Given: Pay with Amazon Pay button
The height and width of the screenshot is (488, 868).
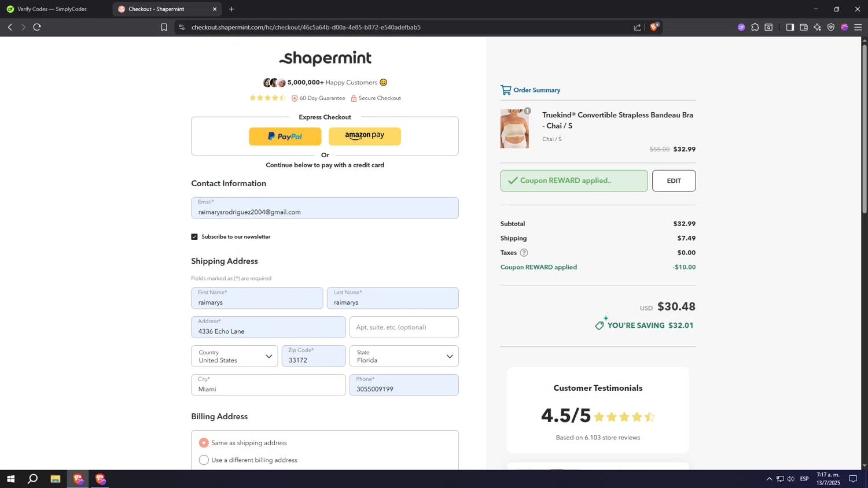Looking at the screenshot, I should (365, 136).
